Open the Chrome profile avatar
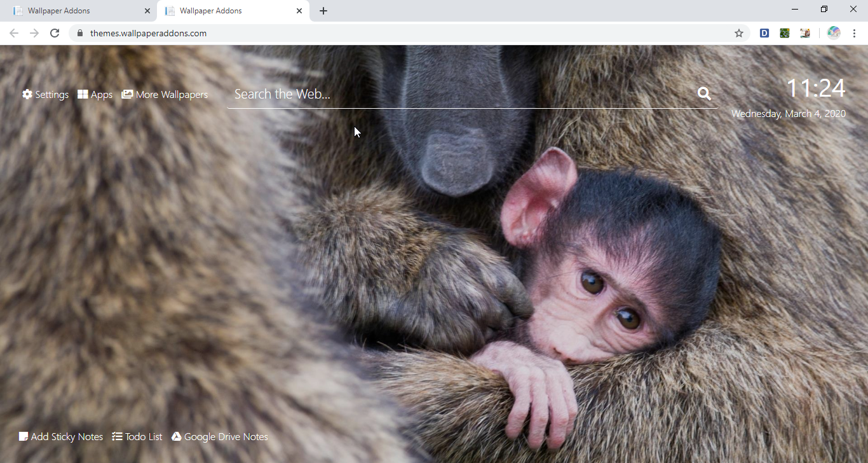The image size is (868, 463). point(834,33)
